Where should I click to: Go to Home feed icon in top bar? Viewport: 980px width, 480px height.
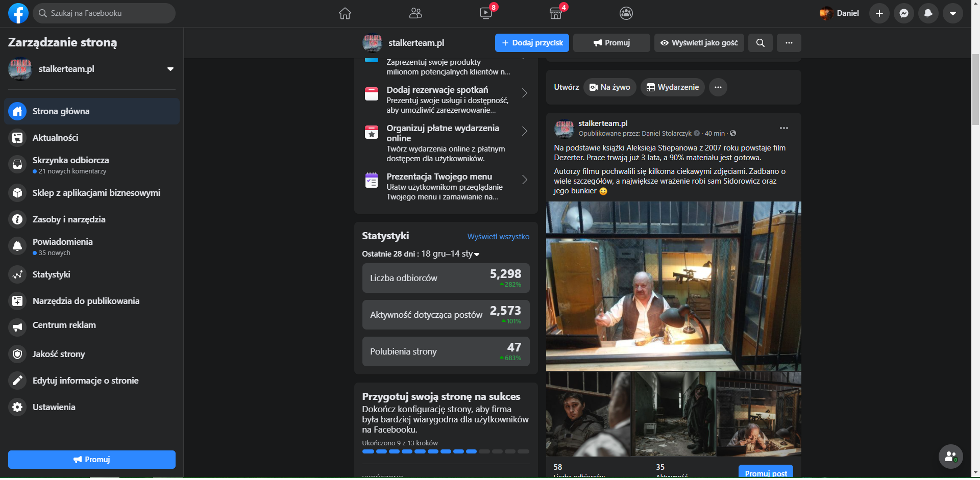coord(345,13)
